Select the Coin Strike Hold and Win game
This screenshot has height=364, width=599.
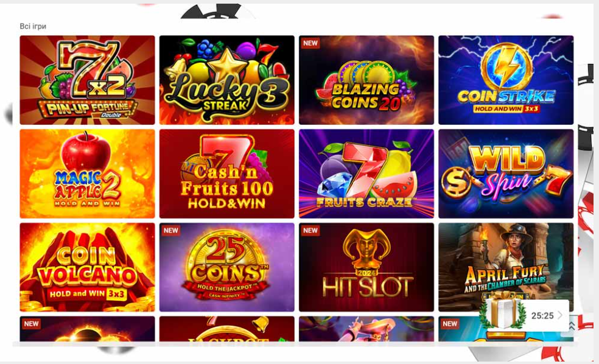[506, 80]
